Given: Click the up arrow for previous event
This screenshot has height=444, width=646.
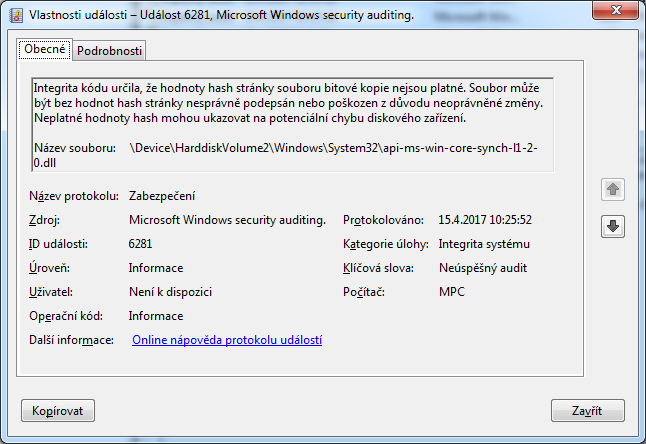Looking at the screenshot, I should point(613,189).
